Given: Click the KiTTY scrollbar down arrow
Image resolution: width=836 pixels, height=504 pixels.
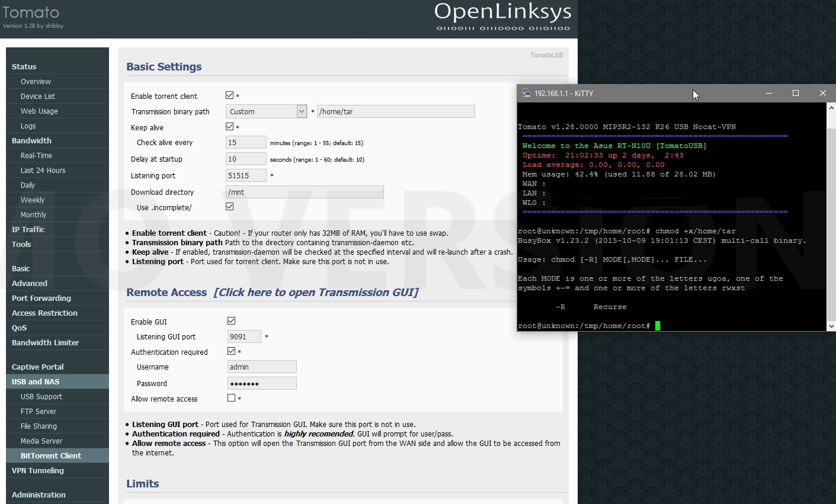Looking at the screenshot, I should pos(831,326).
